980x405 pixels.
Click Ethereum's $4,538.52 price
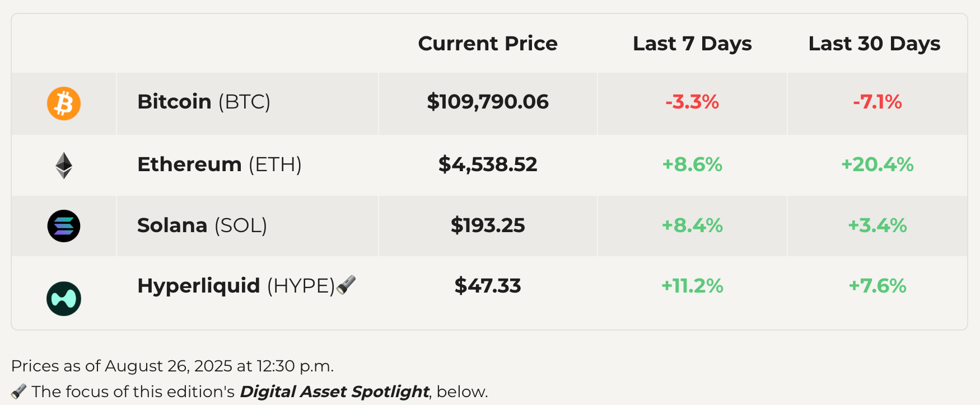point(488,164)
